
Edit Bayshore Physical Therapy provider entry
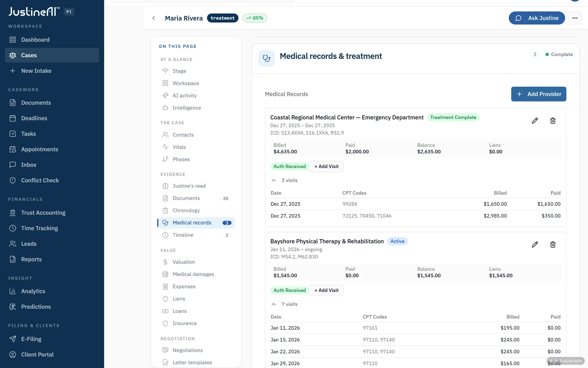click(535, 245)
